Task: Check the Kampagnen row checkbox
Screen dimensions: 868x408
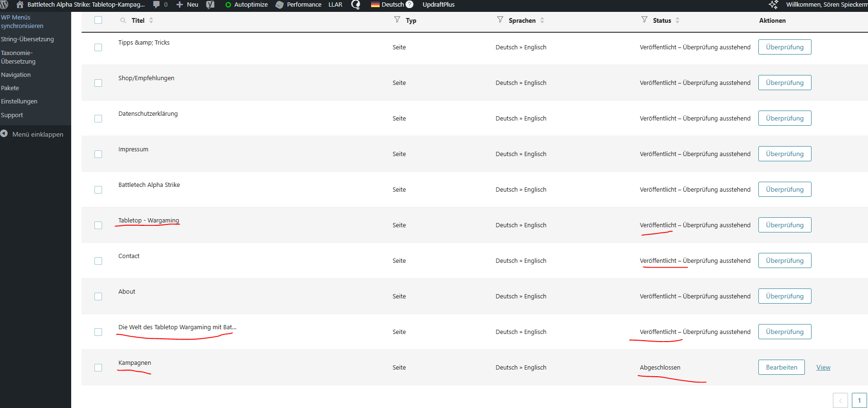Action: pos(98,368)
